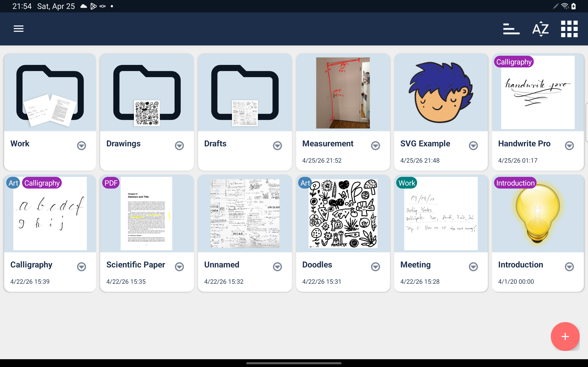This screenshot has height=367, width=588.
Task: Expand options dropdown for SVG Example
Action: [x=473, y=146]
